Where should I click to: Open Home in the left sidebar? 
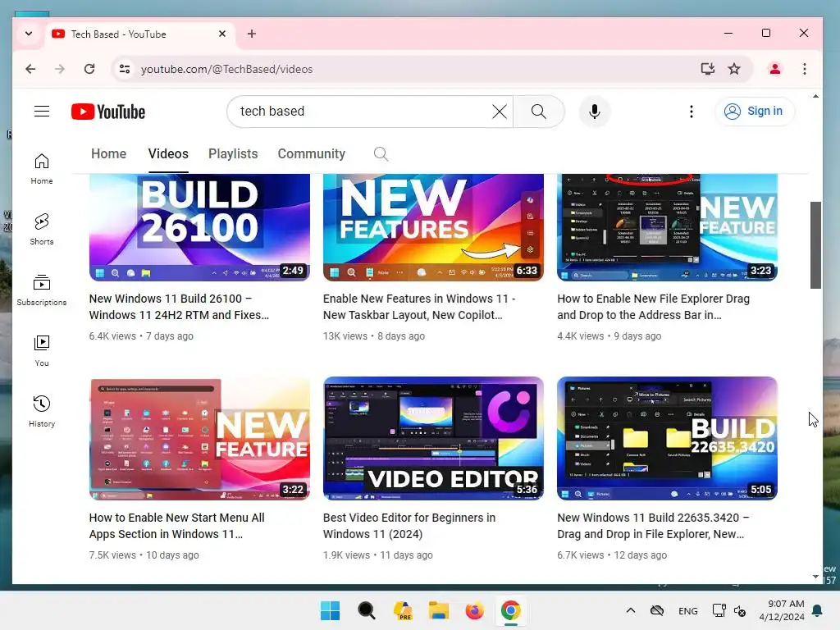click(x=42, y=169)
